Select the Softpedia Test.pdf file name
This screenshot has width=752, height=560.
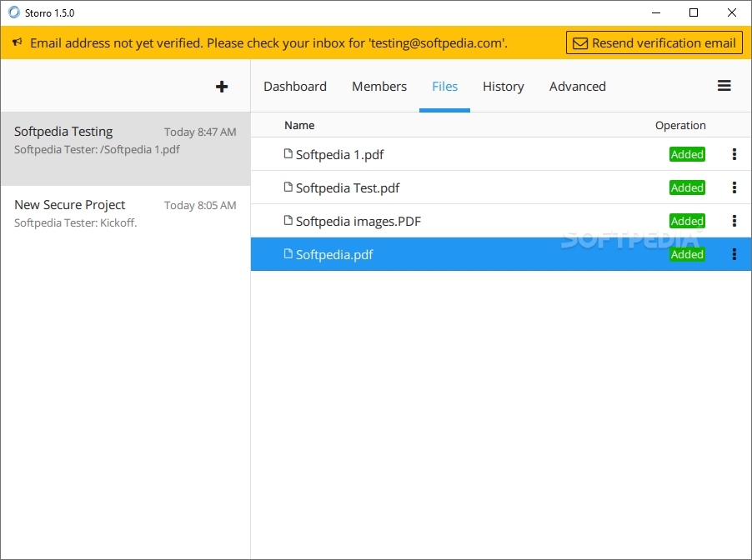(x=347, y=188)
